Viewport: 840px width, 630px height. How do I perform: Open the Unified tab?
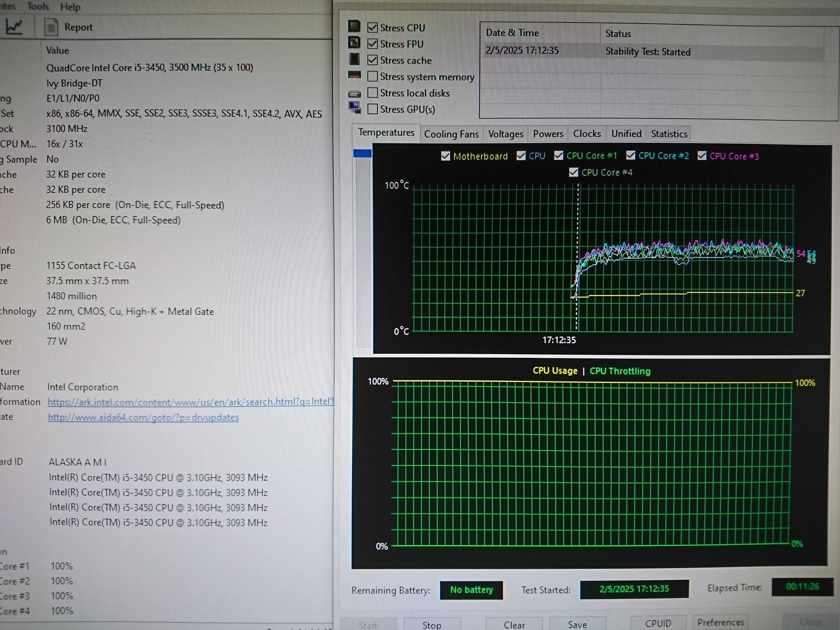tap(626, 134)
